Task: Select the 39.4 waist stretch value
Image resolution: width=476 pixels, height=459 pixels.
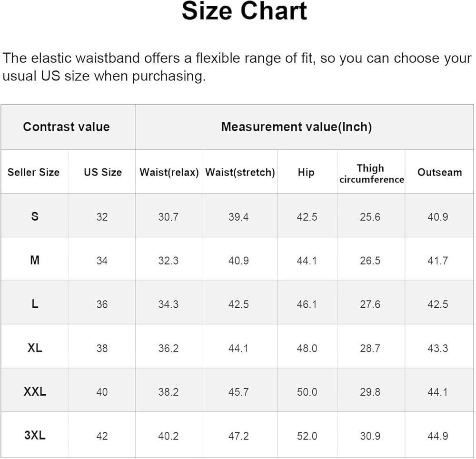Action: pos(238,217)
